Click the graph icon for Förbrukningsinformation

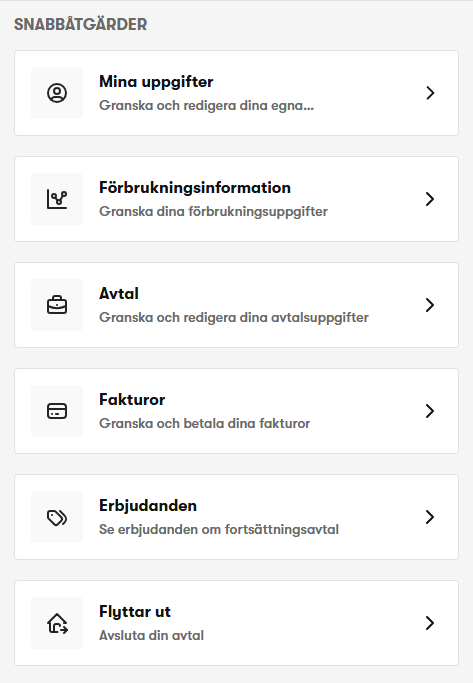pos(57,199)
